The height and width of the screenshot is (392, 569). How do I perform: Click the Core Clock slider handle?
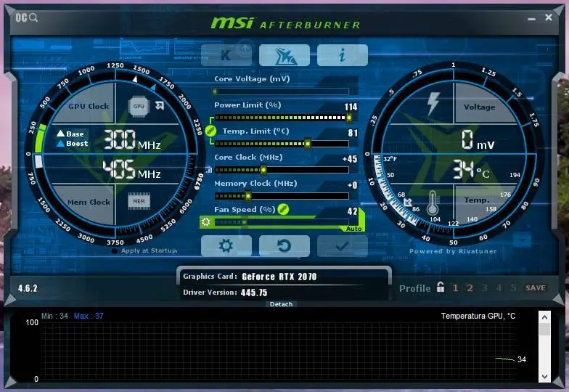(x=263, y=170)
